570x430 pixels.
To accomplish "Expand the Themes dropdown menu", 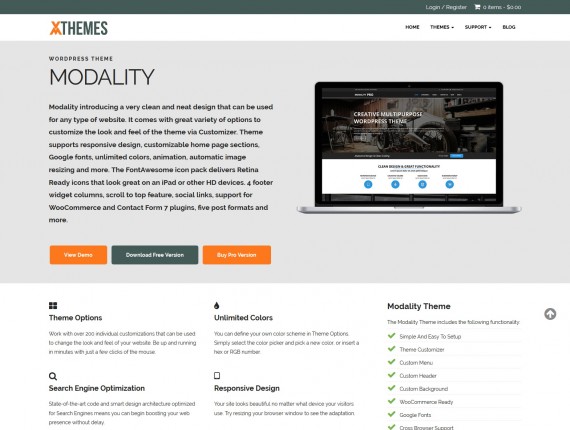I will [x=442, y=27].
